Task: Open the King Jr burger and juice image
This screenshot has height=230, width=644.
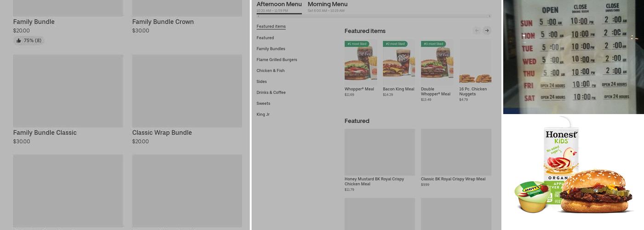Action: (x=574, y=172)
